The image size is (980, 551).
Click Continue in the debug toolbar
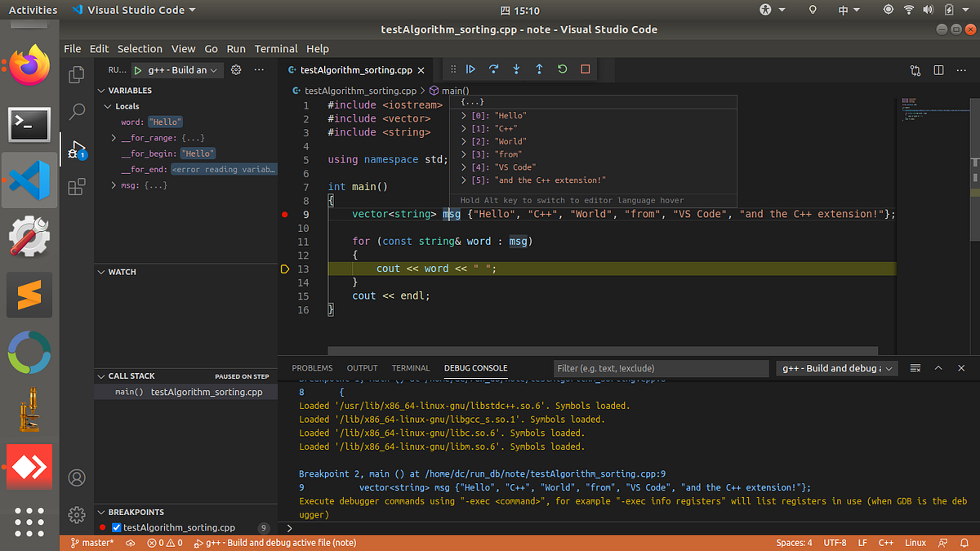[470, 69]
